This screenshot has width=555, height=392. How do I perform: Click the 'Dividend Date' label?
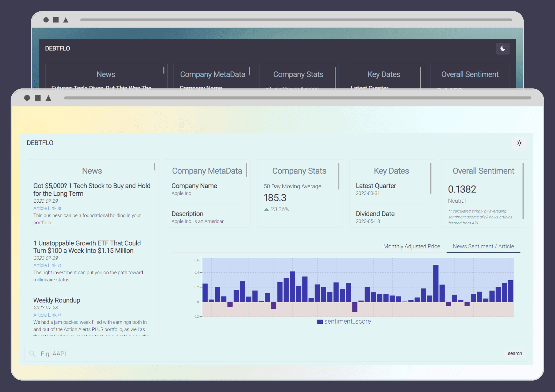[x=375, y=214]
